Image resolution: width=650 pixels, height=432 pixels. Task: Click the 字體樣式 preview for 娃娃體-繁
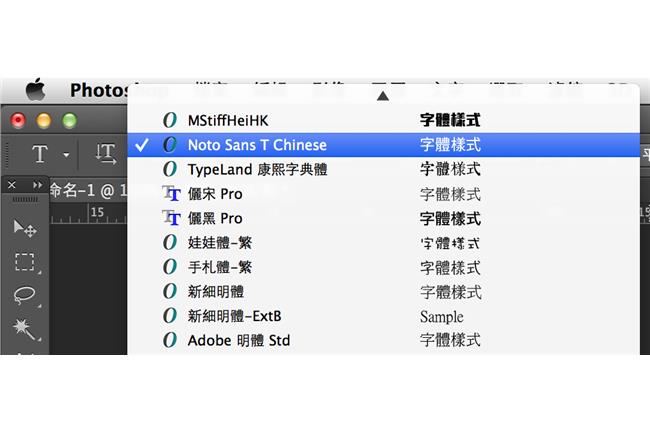pyautogui.click(x=450, y=243)
